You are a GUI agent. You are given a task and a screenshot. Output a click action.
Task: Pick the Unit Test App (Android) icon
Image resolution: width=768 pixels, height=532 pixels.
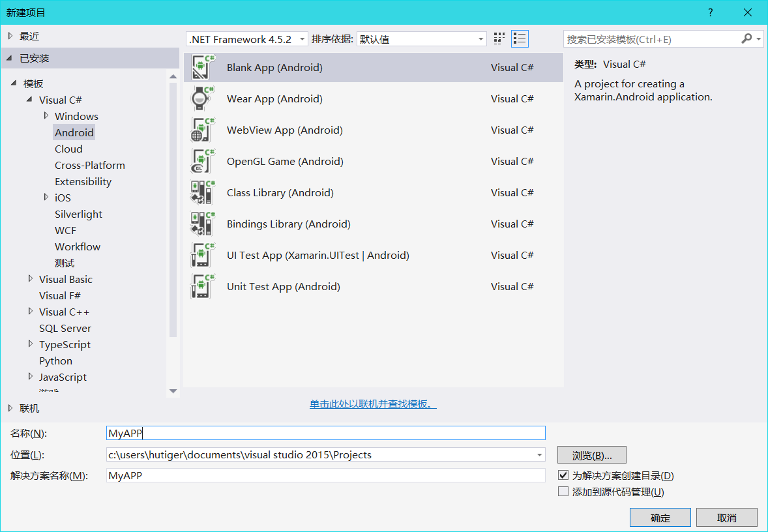pos(203,287)
